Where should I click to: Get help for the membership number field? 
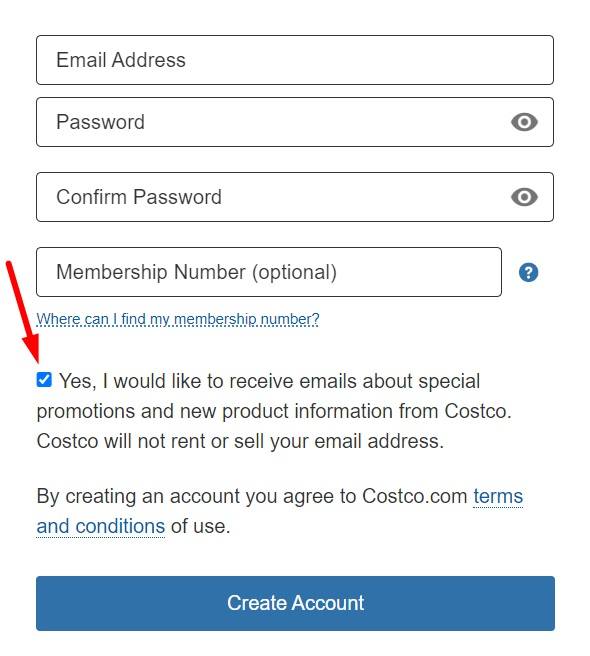pos(528,272)
